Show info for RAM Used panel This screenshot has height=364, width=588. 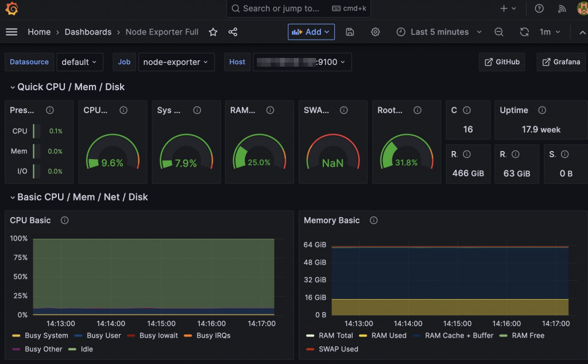(x=270, y=110)
